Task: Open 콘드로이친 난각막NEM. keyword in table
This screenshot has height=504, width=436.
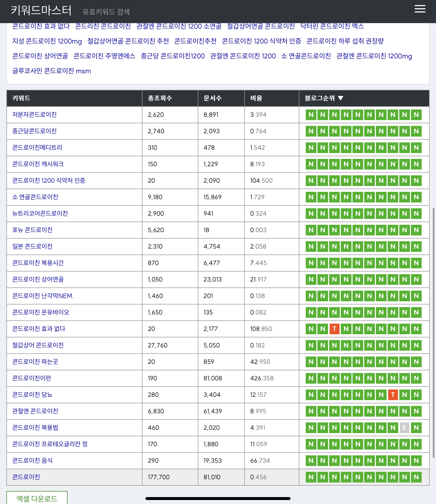Action: pos(43,296)
